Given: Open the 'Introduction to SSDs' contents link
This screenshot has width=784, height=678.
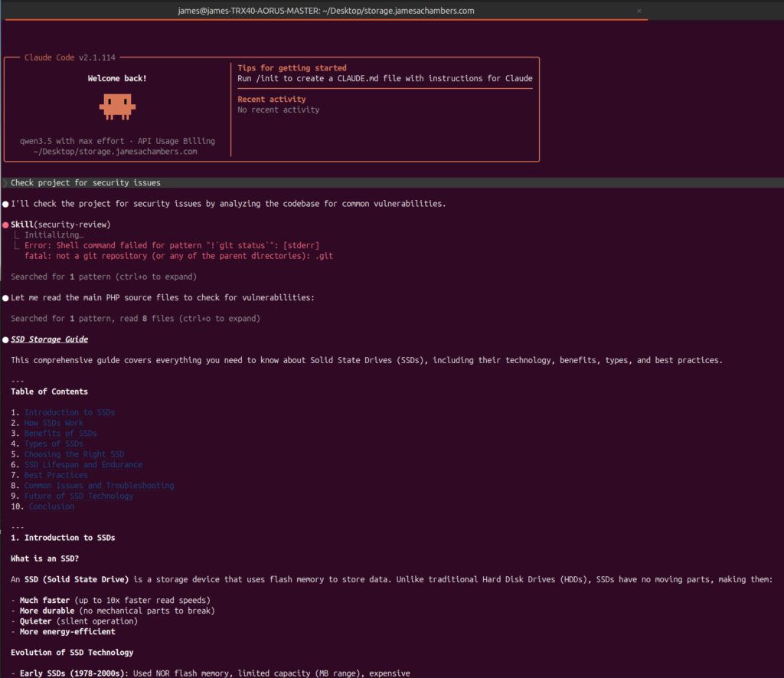Looking at the screenshot, I should pyautogui.click(x=70, y=412).
